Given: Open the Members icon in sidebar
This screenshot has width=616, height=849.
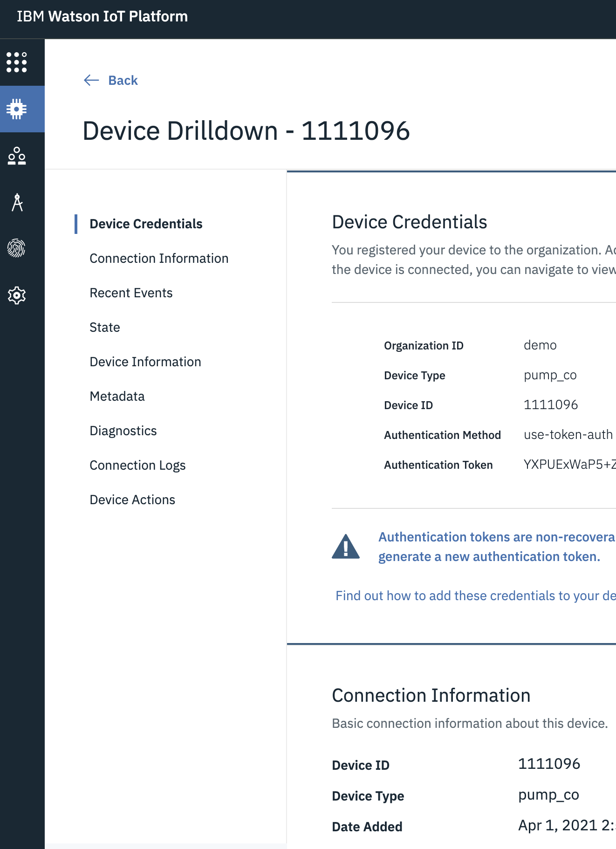Looking at the screenshot, I should pyautogui.click(x=17, y=156).
